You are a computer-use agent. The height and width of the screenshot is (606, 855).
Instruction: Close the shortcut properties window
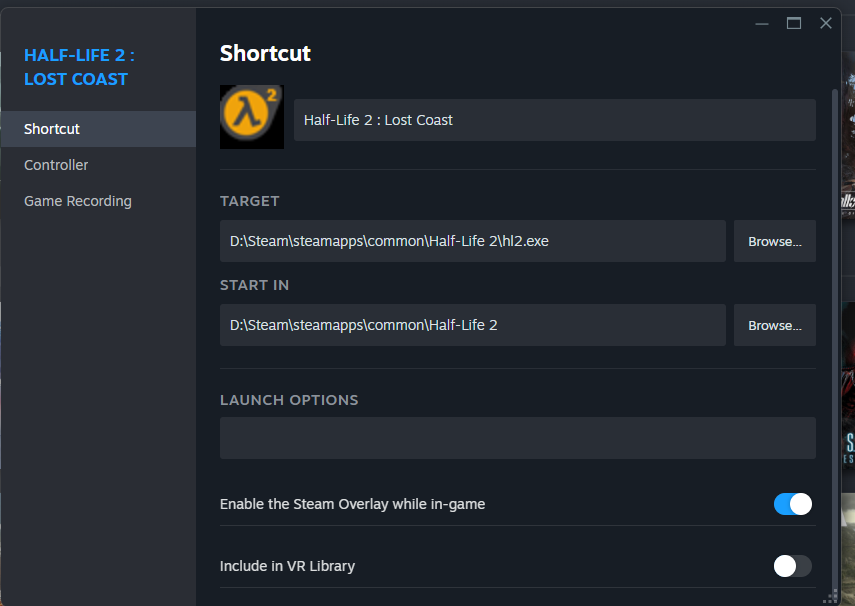[826, 23]
